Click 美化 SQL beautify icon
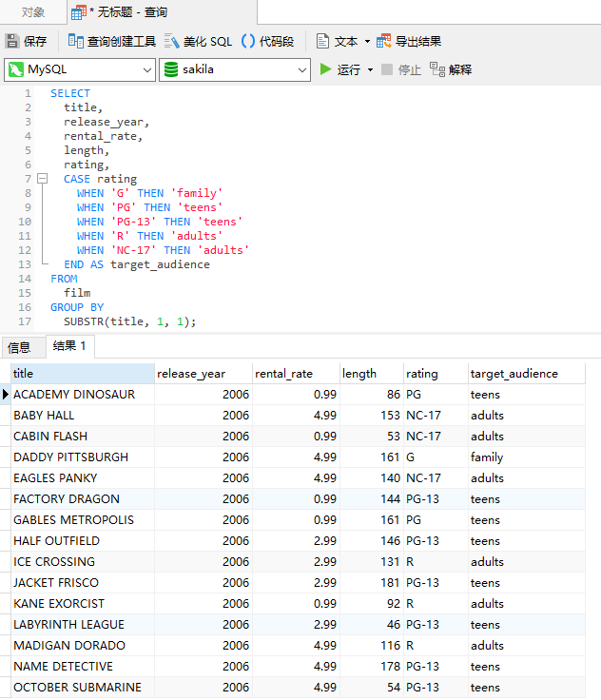This screenshot has width=601, height=700. (171, 42)
